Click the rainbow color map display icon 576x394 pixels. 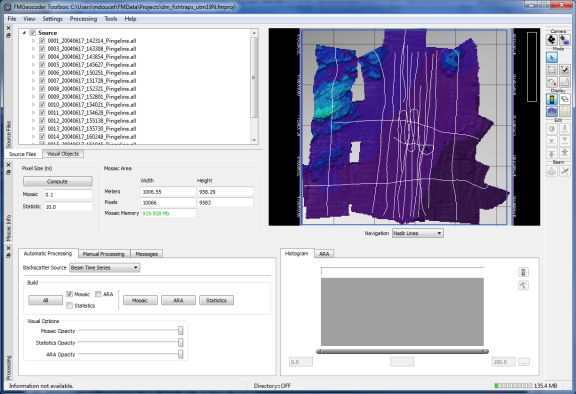tap(552, 99)
